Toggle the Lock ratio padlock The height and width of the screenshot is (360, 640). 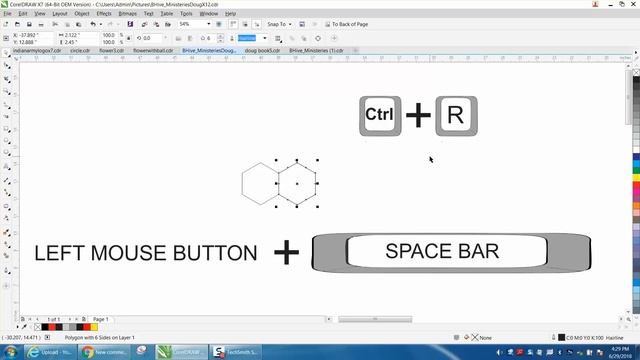pos(129,38)
